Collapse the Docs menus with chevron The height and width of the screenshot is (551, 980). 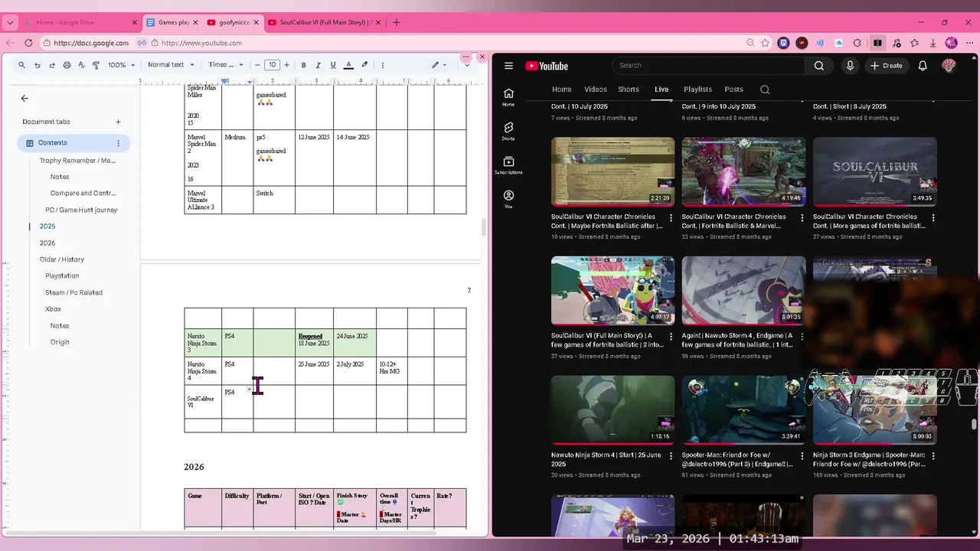(x=467, y=65)
